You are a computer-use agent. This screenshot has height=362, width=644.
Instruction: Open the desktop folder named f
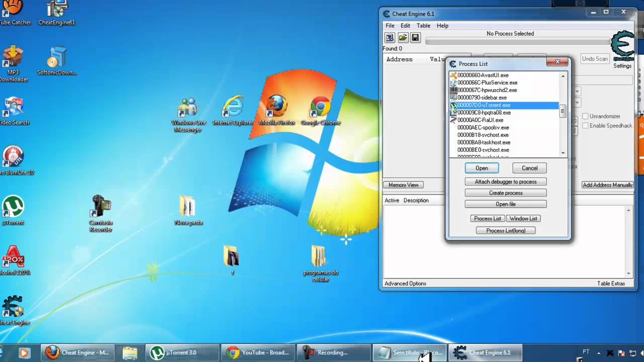(232, 260)
